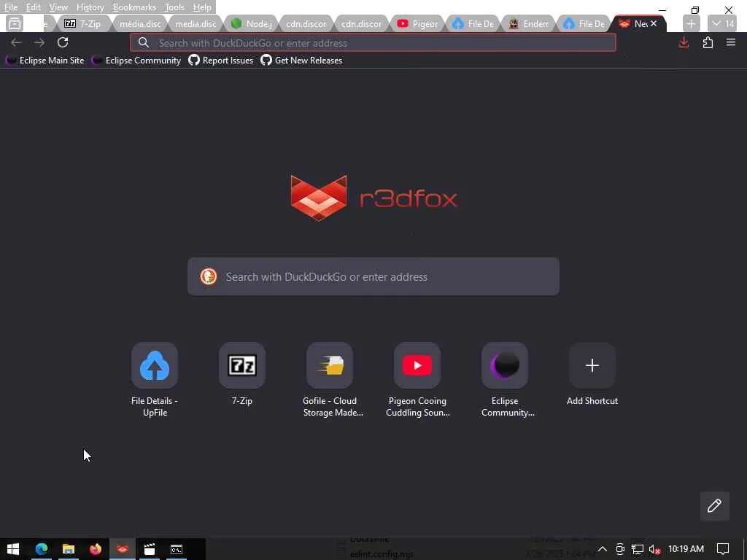Open the Tools menu
Viewport: 747px width, 560px height.
coord(174,7)
